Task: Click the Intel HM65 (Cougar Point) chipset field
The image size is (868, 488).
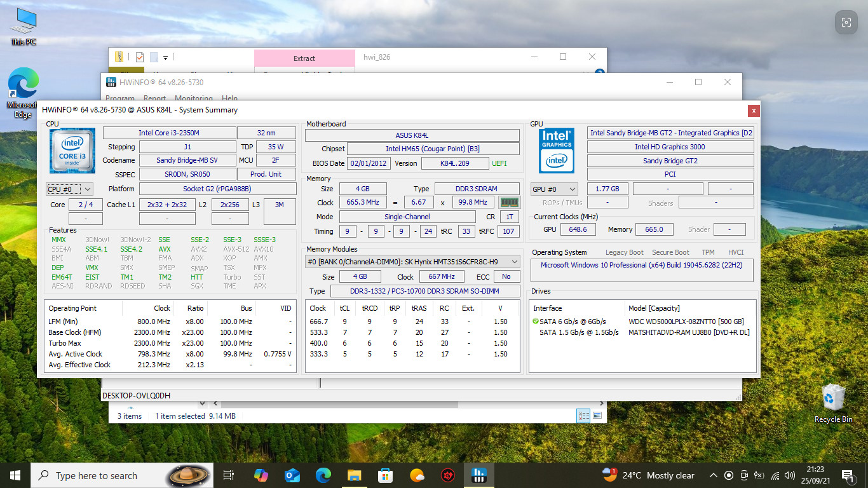Action: pyautogui.click(x=433, y=149)
